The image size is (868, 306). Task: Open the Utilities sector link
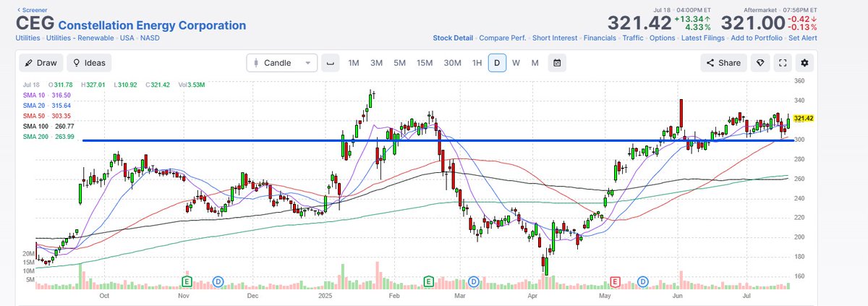click(27, 37)
